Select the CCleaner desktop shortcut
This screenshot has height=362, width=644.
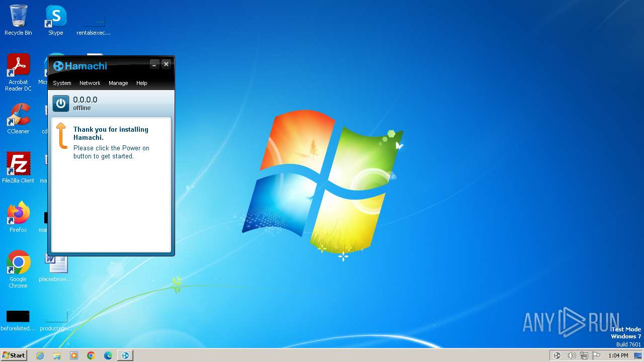pos(18,119)
